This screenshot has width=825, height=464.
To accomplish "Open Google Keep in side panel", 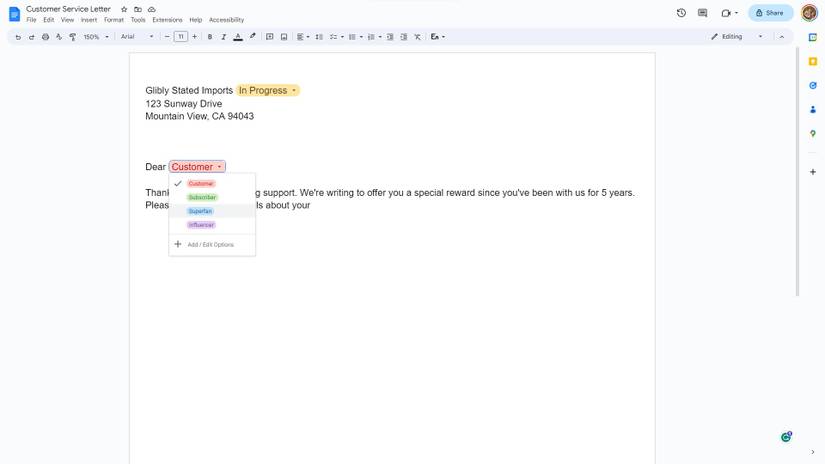I will 813,62.
